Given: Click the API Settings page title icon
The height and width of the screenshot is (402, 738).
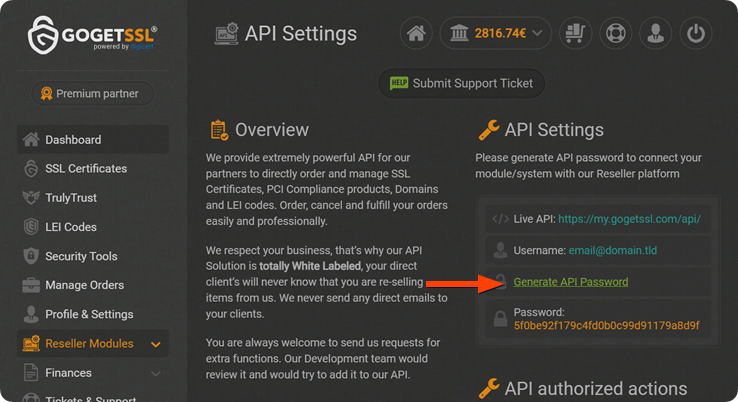Looking at the screenshot, I should coord(226,34).
